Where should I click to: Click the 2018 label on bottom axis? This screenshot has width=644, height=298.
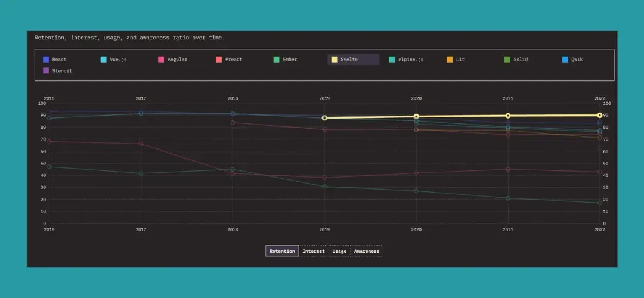233,229
